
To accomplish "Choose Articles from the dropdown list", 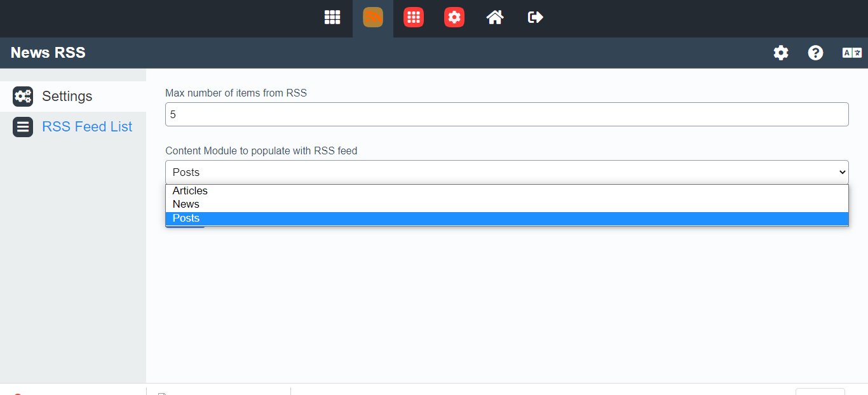I will click(x=190, y=191).
